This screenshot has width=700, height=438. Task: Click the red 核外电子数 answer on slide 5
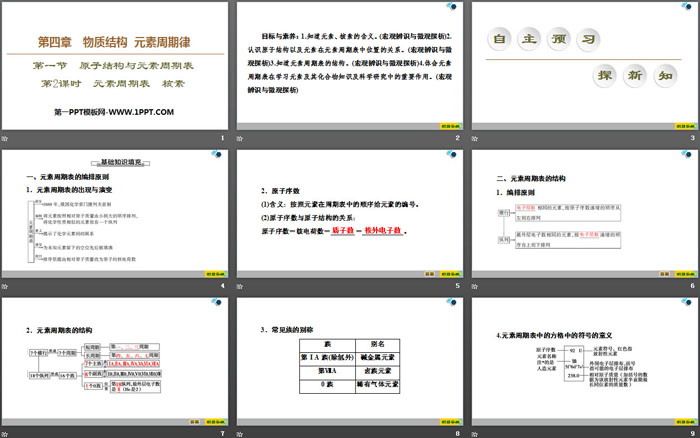(383, 230)
